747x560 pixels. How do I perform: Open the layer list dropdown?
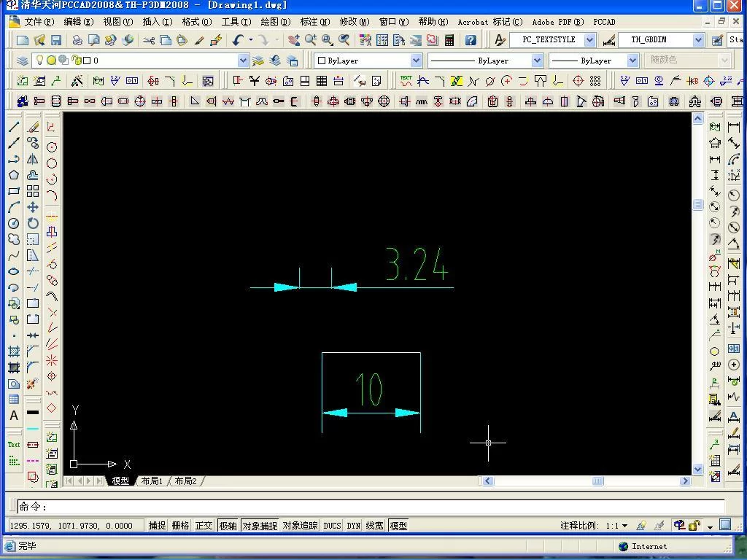tap(243, 61)
